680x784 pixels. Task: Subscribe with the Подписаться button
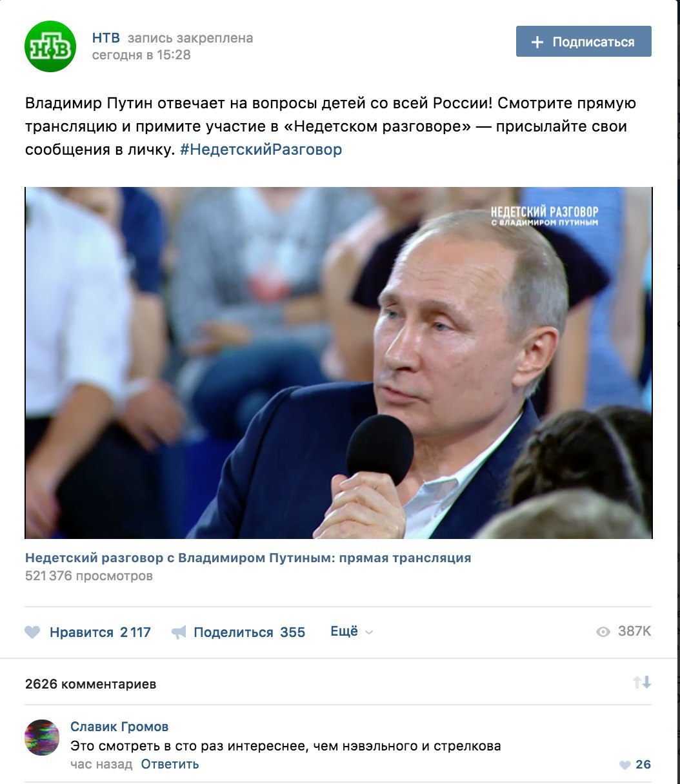tap(584, 41)
